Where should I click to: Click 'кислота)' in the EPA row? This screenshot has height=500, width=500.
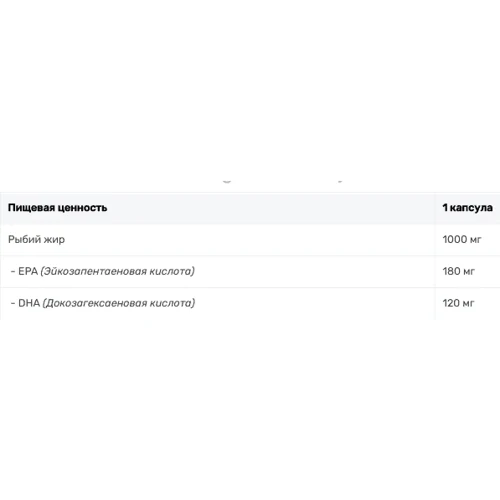coord(172,271)
